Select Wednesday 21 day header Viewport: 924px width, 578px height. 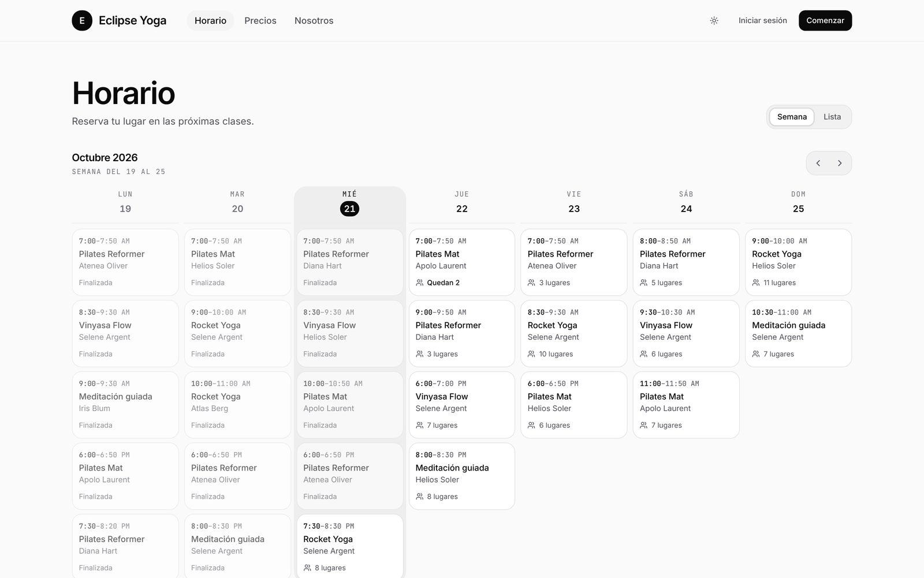(x=350, y=203)
